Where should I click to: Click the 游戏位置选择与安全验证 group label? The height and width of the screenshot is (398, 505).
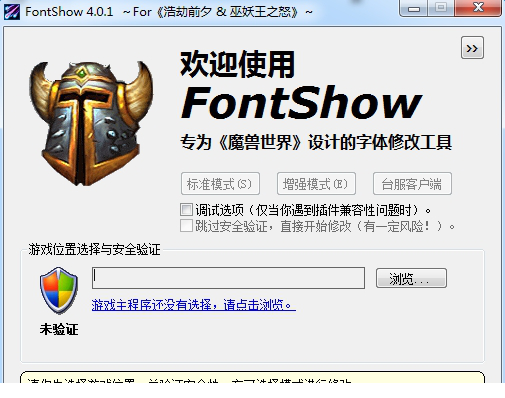pos(94,249)
